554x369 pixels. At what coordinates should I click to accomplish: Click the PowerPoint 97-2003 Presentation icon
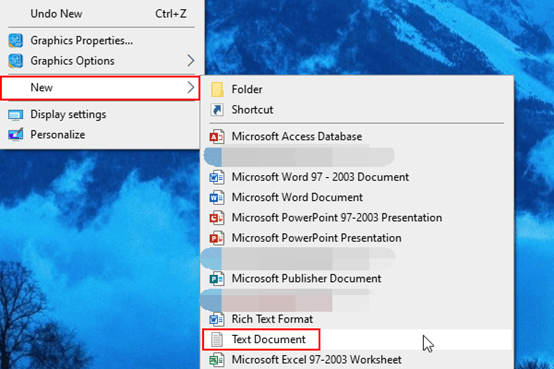217,218
